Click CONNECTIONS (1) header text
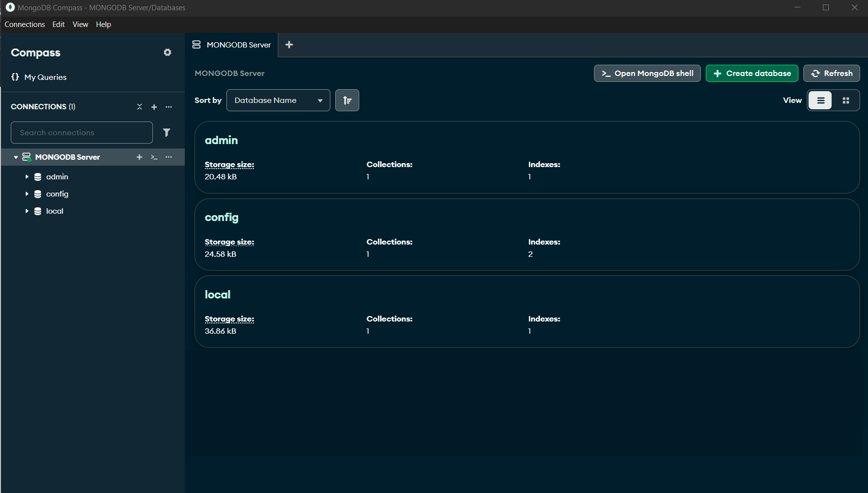This screenshot has height=493, width=868. [x=43, y=107]
